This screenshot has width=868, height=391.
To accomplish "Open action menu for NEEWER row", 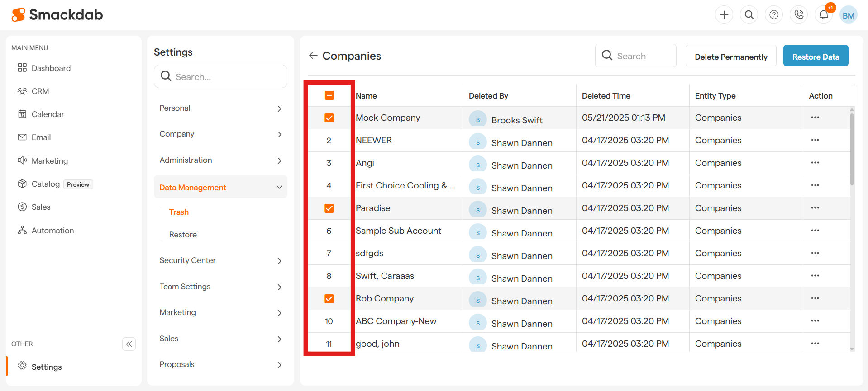I will click(x=815, y=140).
